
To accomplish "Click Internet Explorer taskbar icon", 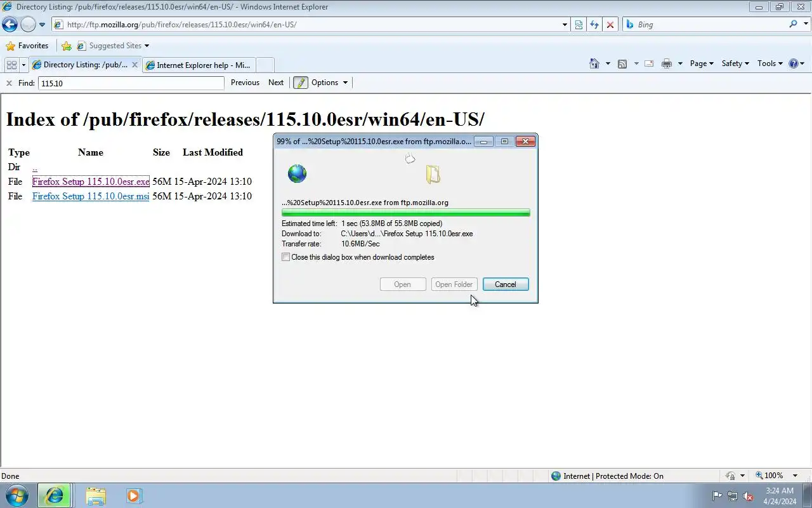I will [x=55, y=495].
